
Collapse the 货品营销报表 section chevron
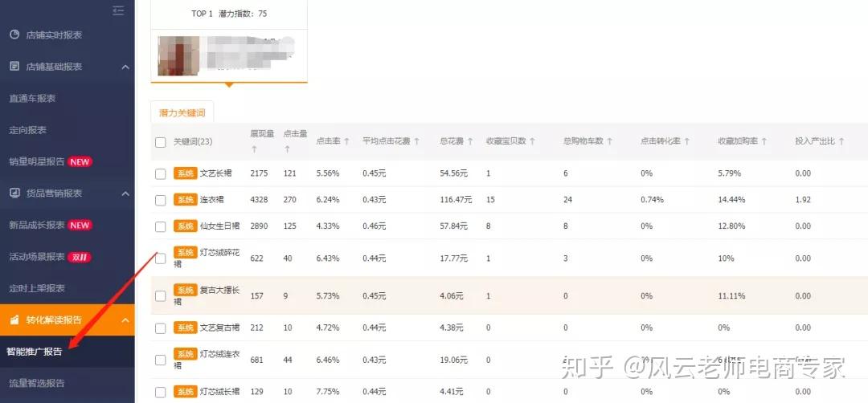point(125,194)
